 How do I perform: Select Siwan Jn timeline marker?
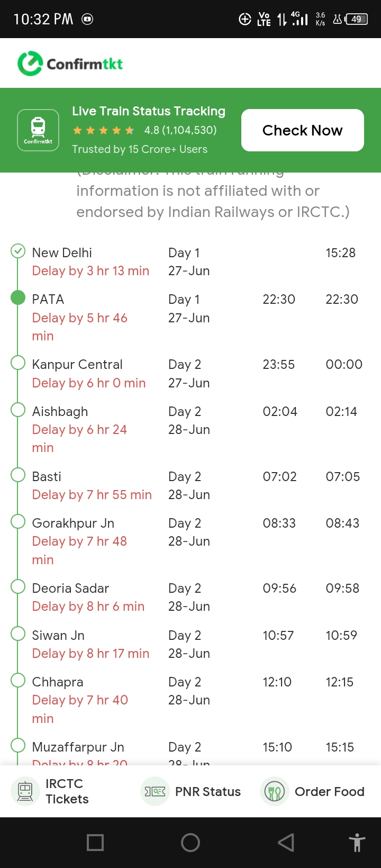point(18,634)
